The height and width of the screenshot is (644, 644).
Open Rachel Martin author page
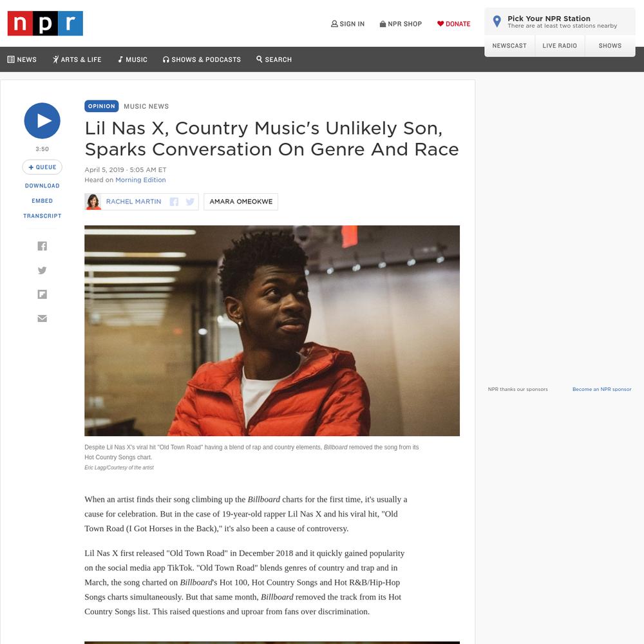133,202
